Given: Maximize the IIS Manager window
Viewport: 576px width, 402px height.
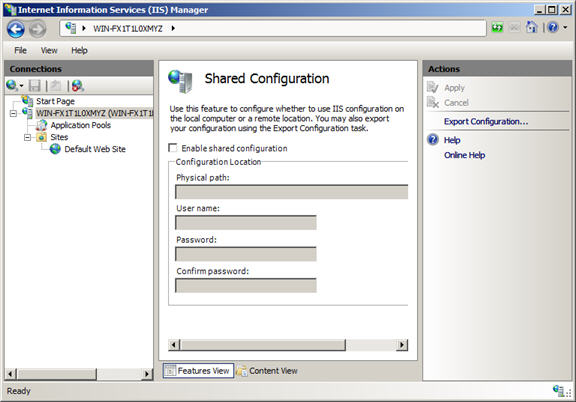Looking at the screenshot, I should [552, 10].
